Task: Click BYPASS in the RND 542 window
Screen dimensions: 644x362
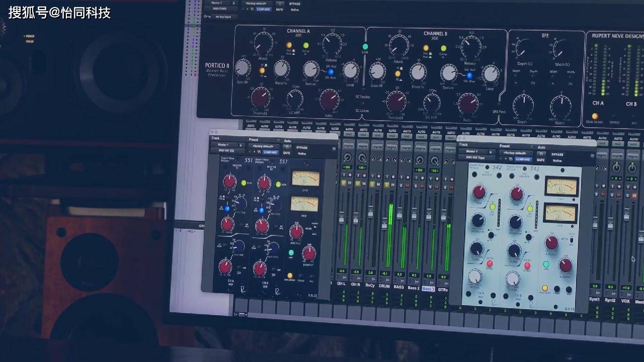Action: [x=557, y=155]
